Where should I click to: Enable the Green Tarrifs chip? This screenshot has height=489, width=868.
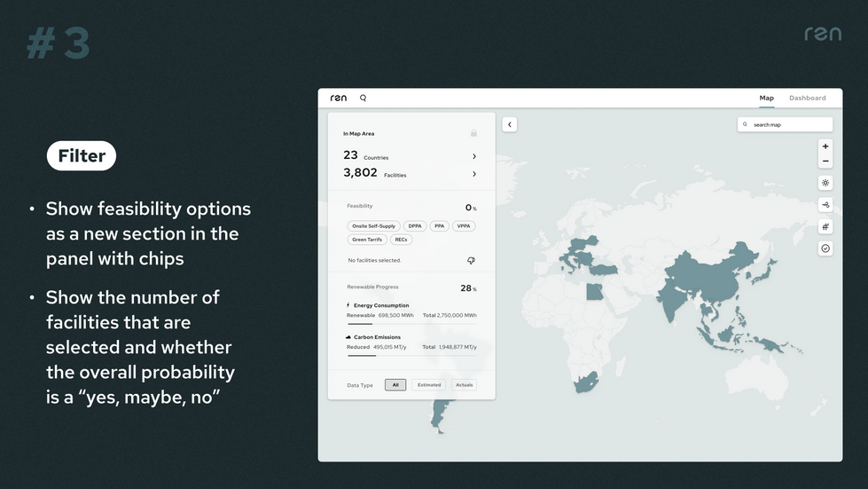coord(367,240)
